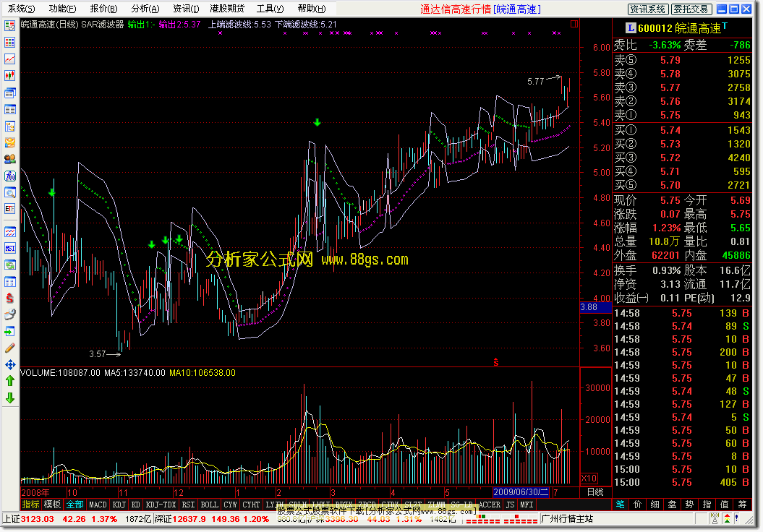Image resolution: width=763 pixels, height=532 pixels.
Task: Open the 资讯(I) menu
Action: pos(186,8)
